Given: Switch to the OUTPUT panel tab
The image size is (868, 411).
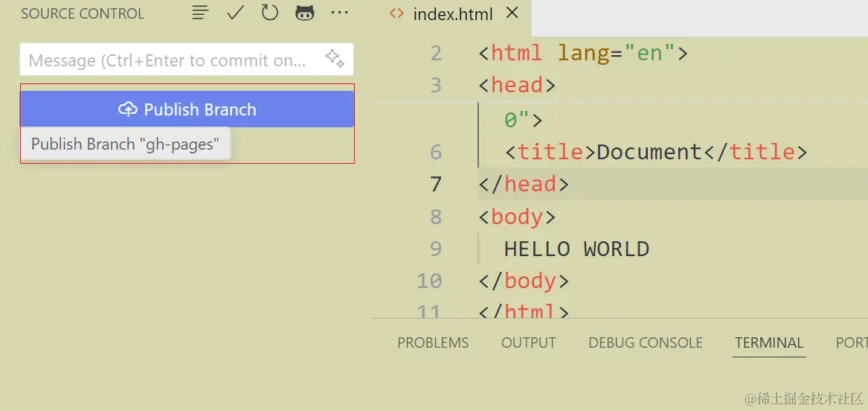Looking at the screenshot, I should click(x=529, y=342).
